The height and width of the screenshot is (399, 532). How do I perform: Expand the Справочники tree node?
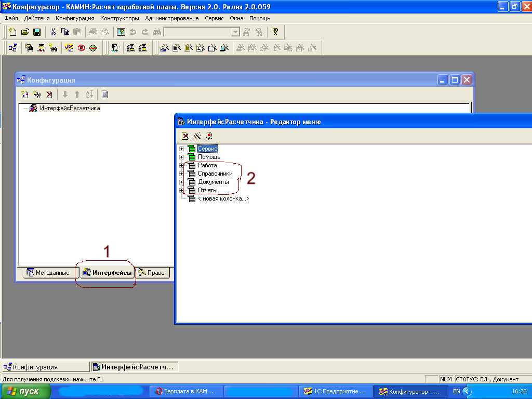pos(181,174)
